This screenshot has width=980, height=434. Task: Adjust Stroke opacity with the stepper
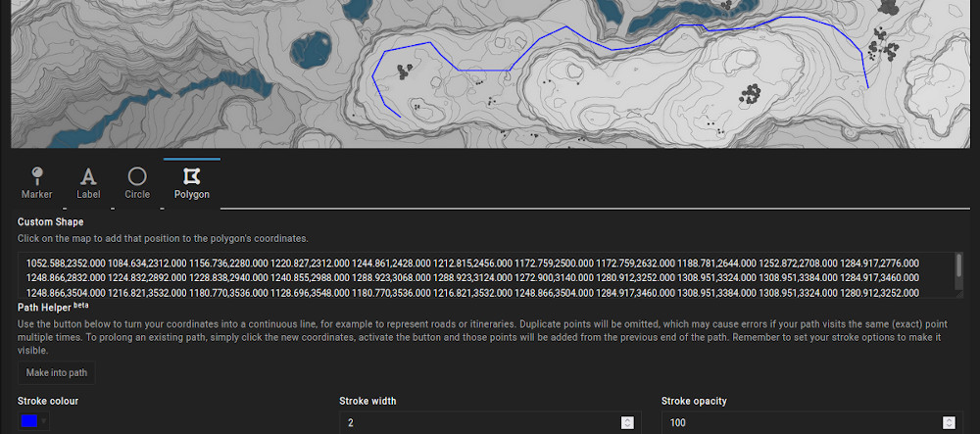pyautogui.click(x=949, y=423)
